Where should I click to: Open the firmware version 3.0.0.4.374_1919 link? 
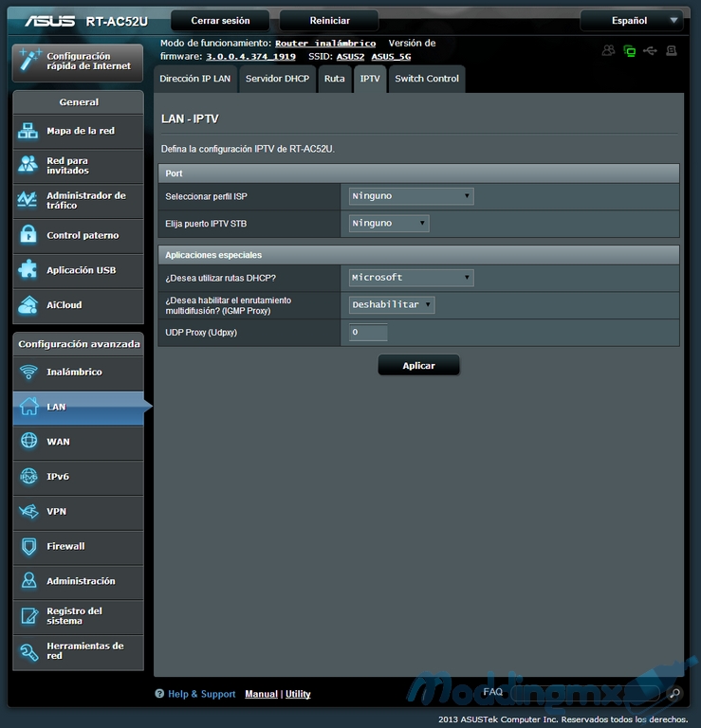coord(250,56)
